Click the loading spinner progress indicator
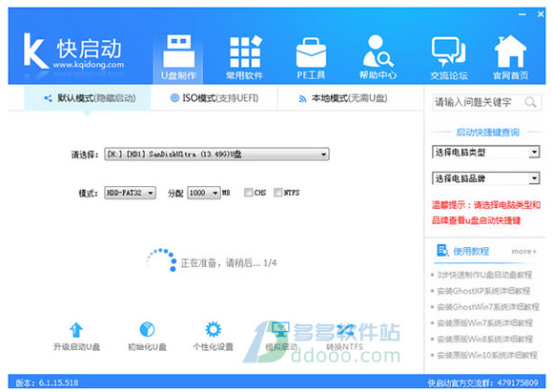Screen dimensions: 553x392 pos(161,260)
